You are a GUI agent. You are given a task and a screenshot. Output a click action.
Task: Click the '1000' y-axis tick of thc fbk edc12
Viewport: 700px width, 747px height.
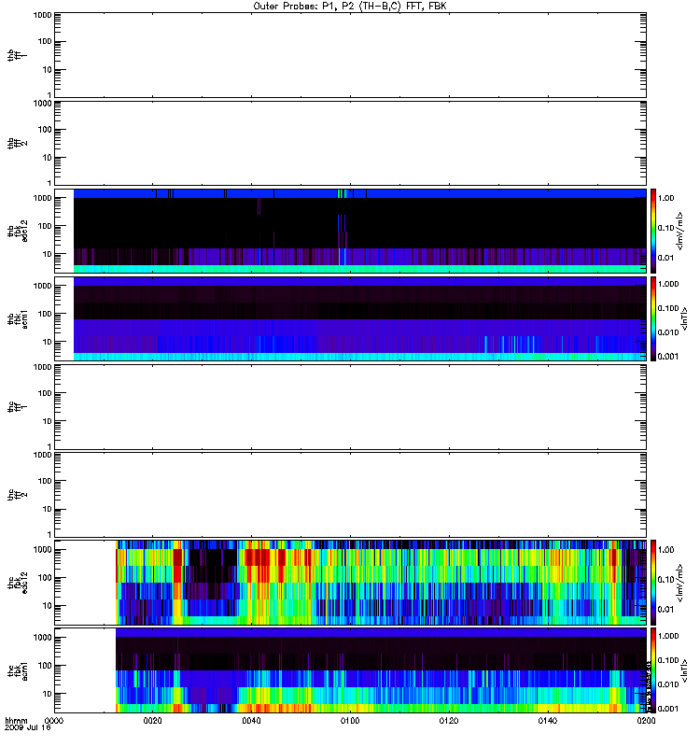[x=42, y=550]
